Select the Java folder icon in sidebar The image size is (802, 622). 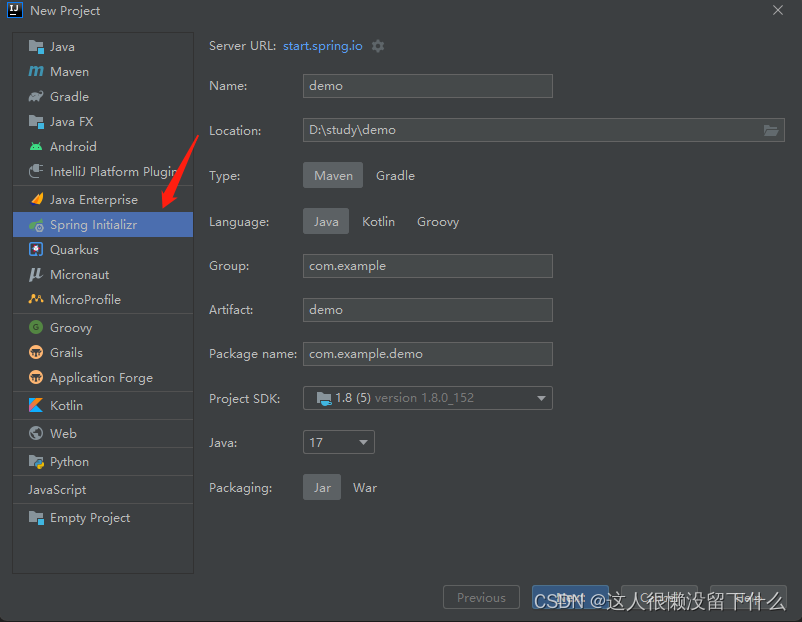pyautogui.click(x=36, y=47)
